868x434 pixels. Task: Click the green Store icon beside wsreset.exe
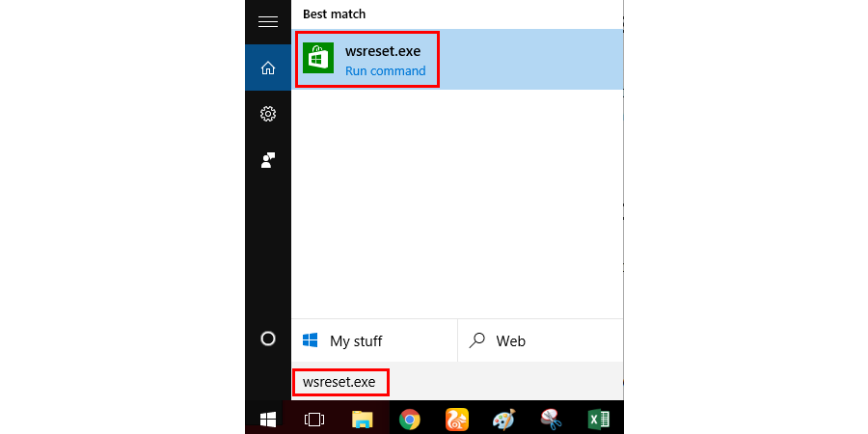tap(318, 58)
